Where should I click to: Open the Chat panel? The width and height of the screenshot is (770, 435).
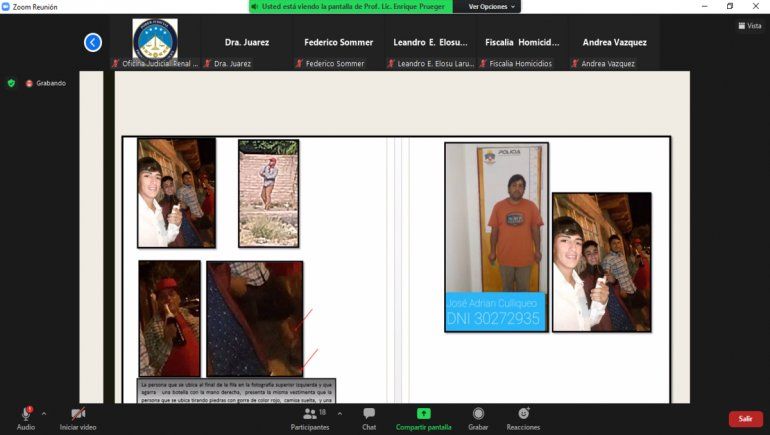tap(369, 414)
